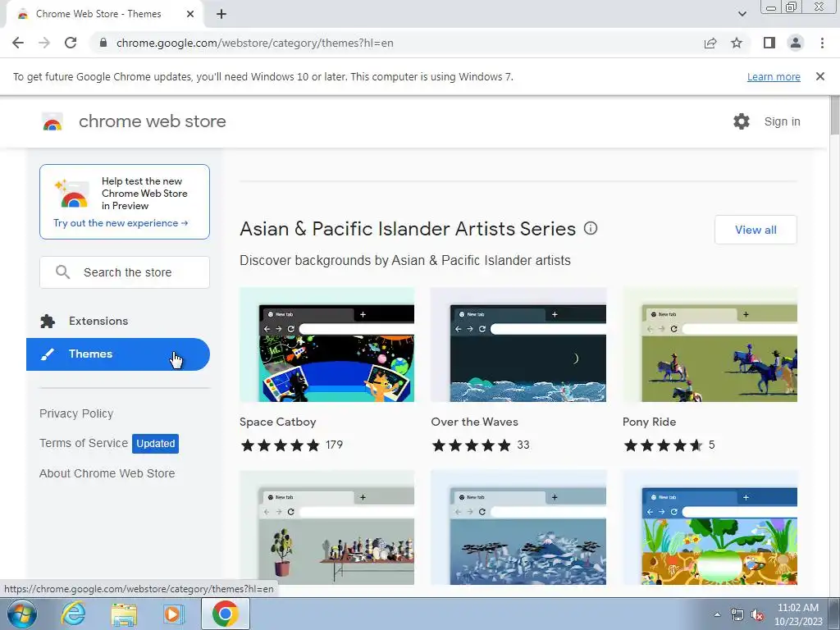Open the potted plant and table theme thumbnail

326,527
